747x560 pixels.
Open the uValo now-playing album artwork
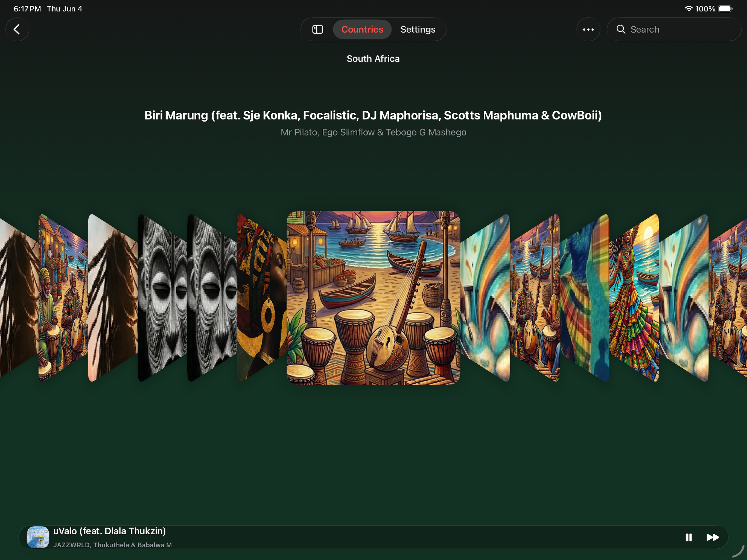(38, 537)
